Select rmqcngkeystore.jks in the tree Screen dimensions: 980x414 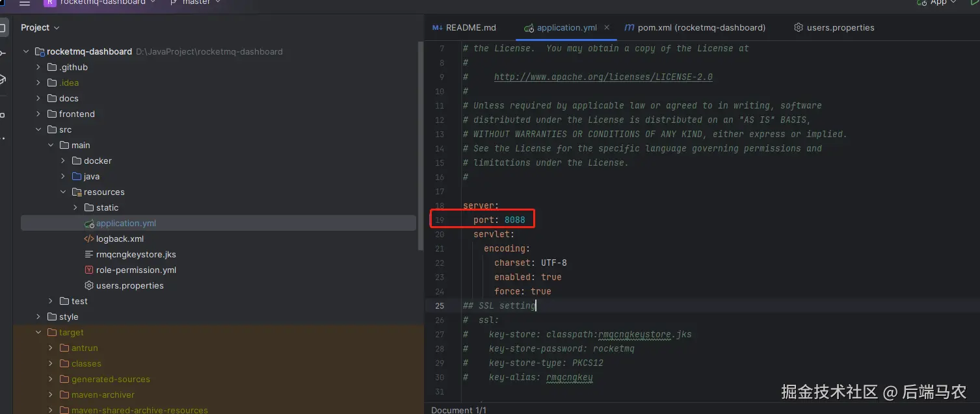(x=136, y=255)
